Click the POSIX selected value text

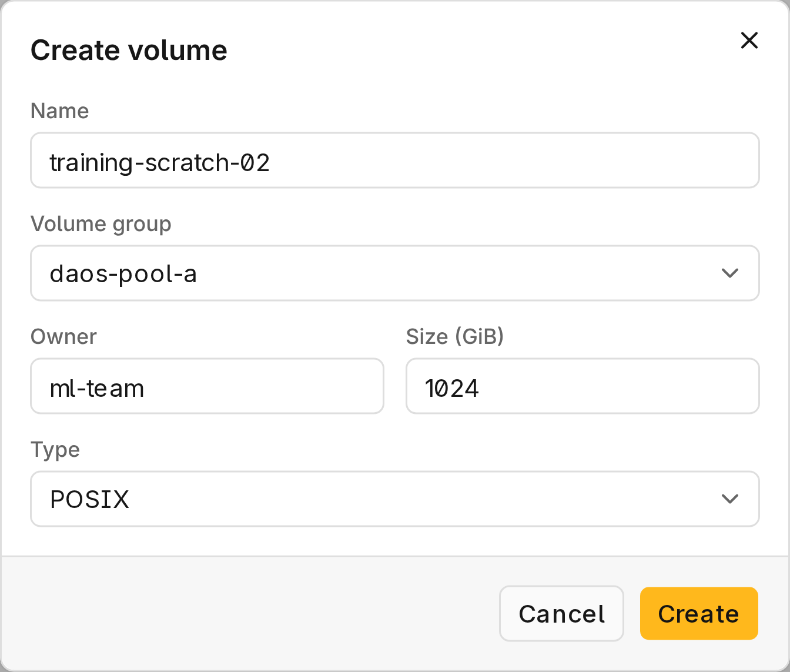89,500
